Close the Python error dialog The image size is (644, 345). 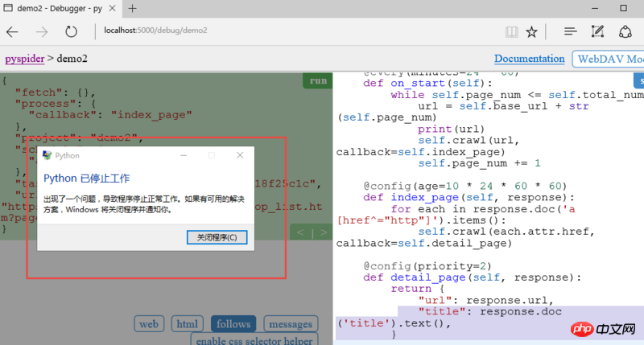tap(239, 155)
